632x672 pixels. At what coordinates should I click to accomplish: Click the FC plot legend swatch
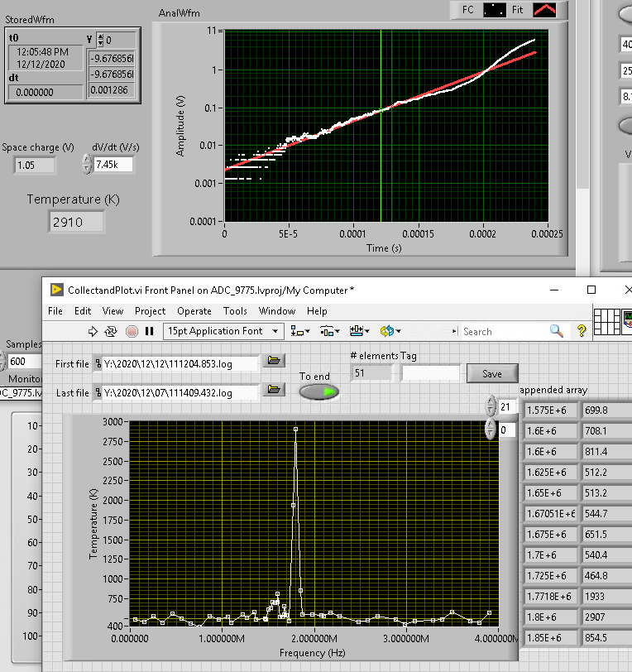point(494,10)
